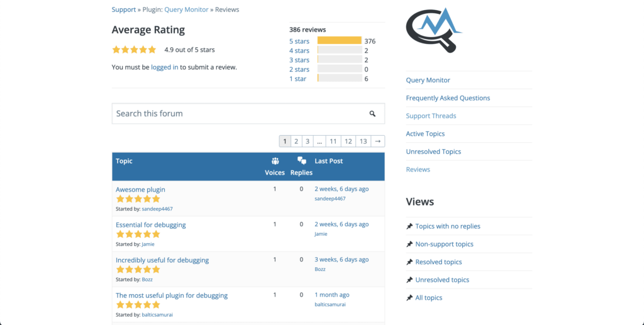Click the Replies column speech bubbles icon
The height and width of the screenshot is (325, 644).
coord(302,161)
